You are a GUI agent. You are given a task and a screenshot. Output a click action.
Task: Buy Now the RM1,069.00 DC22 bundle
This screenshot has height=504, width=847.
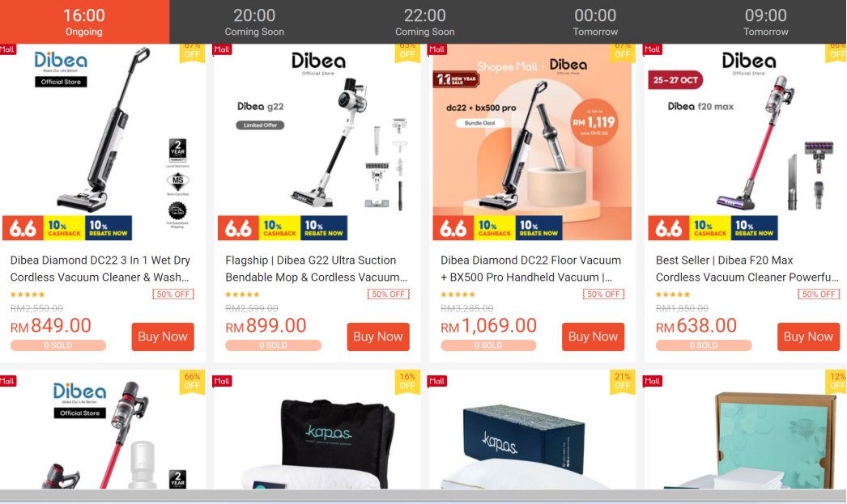coord(593,337)
